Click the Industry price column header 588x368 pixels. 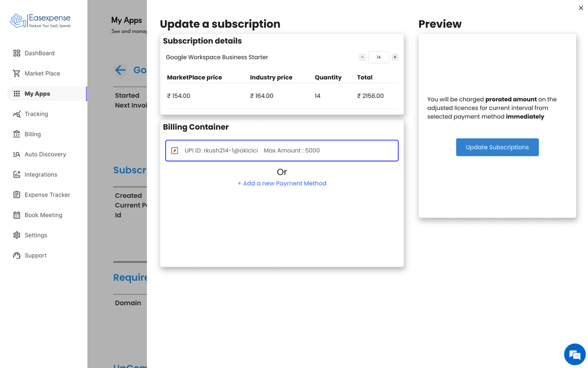[271, 78]
